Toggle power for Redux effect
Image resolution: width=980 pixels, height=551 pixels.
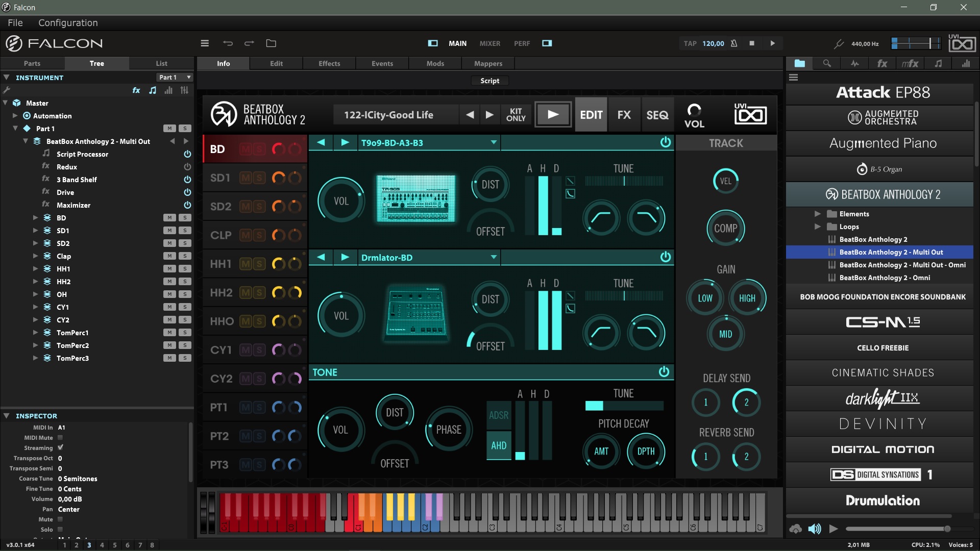187,167
